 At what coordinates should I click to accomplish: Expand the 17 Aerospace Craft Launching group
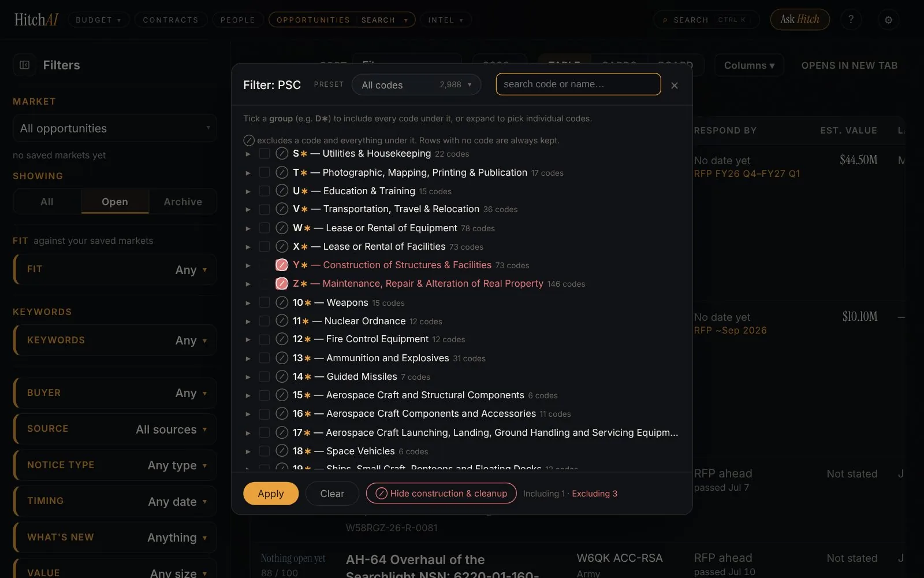point(248,433)
